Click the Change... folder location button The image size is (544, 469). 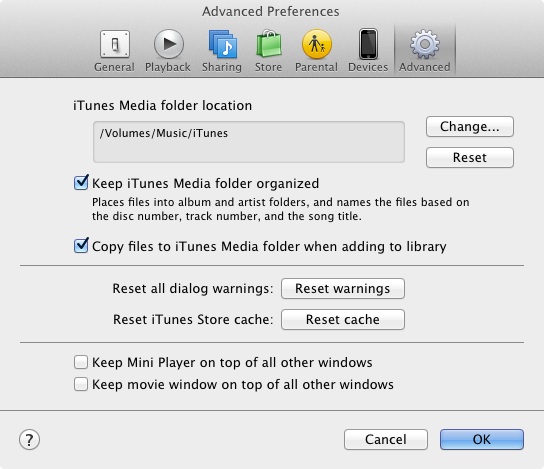470,127
